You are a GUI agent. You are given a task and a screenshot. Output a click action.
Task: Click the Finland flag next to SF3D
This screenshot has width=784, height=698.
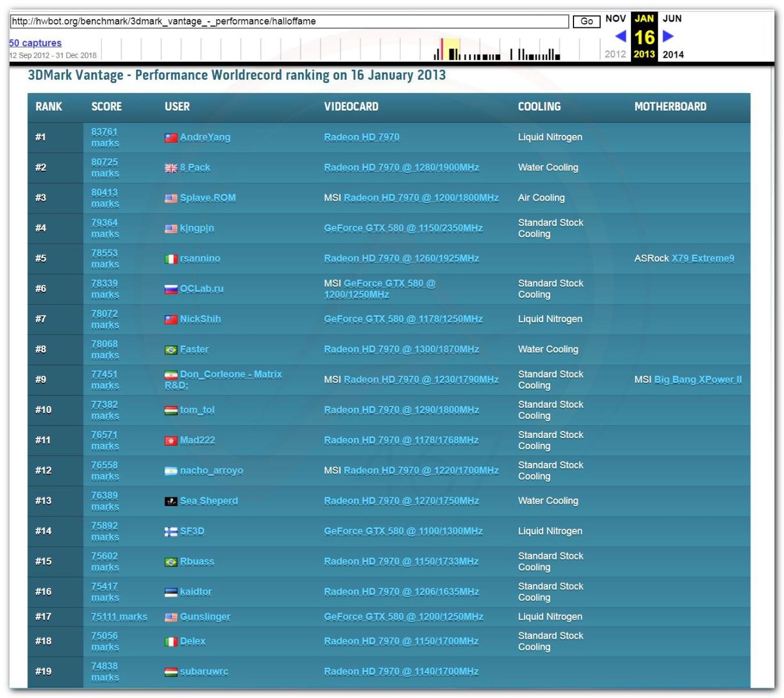(x=170, y=532)
